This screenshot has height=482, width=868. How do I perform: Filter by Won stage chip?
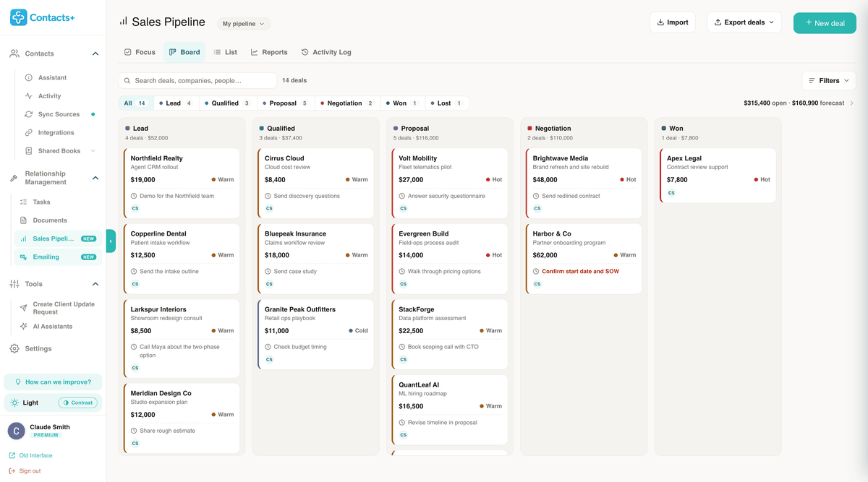pyautogui.click(x=402, y=103)
